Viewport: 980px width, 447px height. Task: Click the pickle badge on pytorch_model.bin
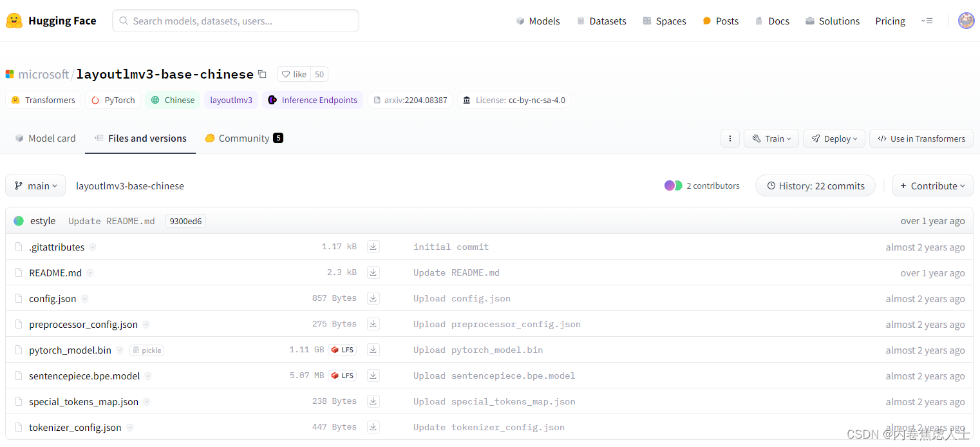click(147, 350)
